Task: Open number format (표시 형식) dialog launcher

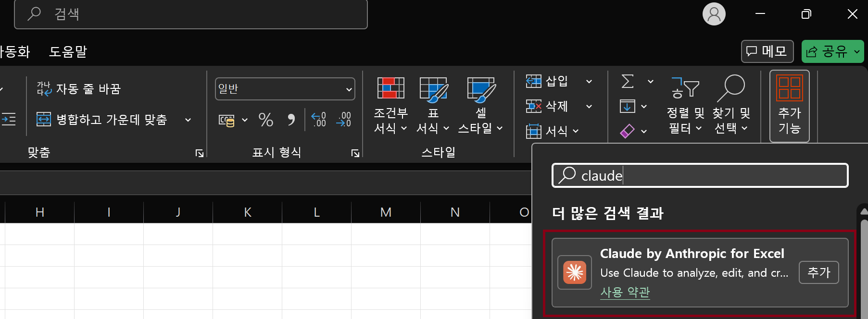Action: click(355, 153)
